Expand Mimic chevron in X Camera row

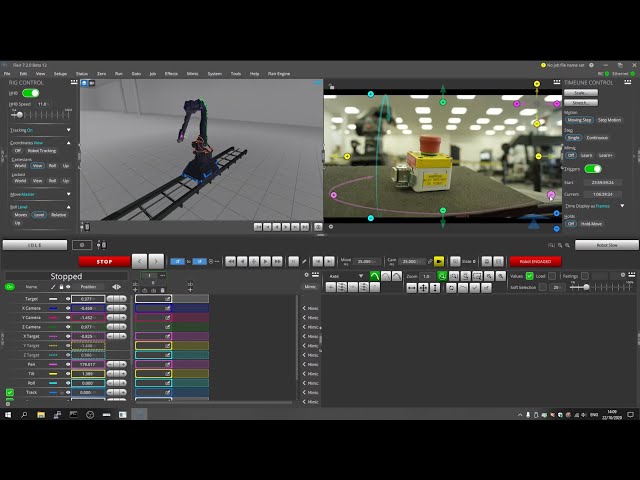coord(304,308)
